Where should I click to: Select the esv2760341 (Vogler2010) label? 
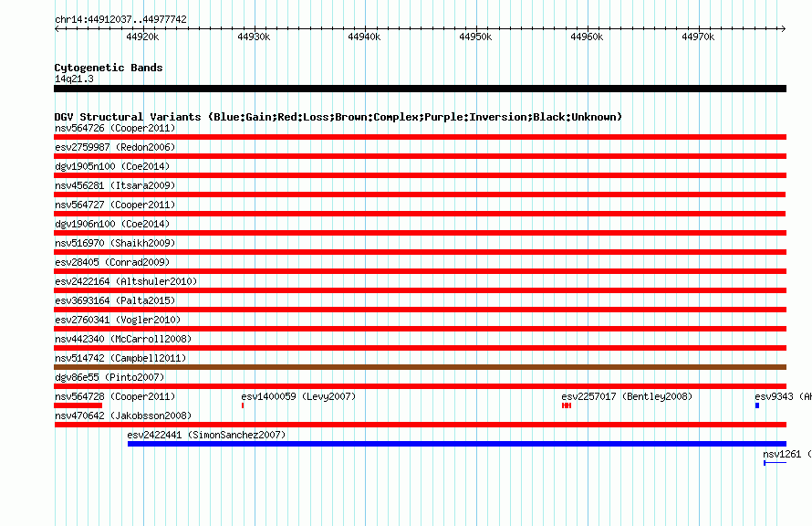coord(118,320)
